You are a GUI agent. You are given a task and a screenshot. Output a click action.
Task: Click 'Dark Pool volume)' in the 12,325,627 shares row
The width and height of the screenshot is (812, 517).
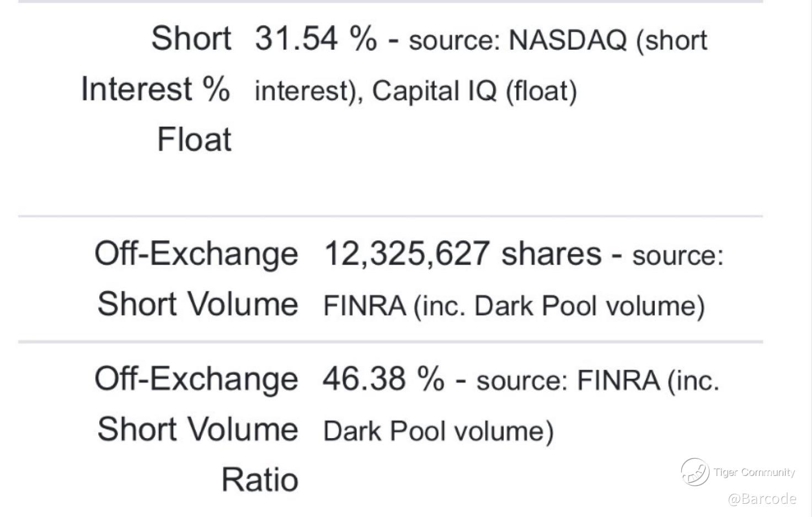tap(589, 306)
